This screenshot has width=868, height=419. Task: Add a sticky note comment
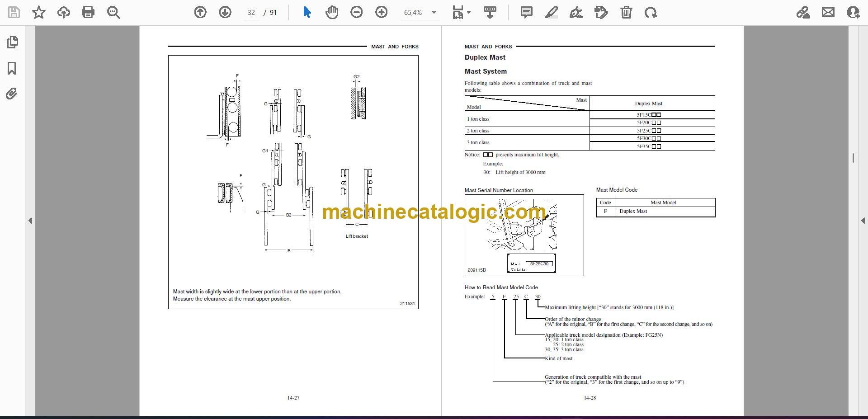[527, 12]
